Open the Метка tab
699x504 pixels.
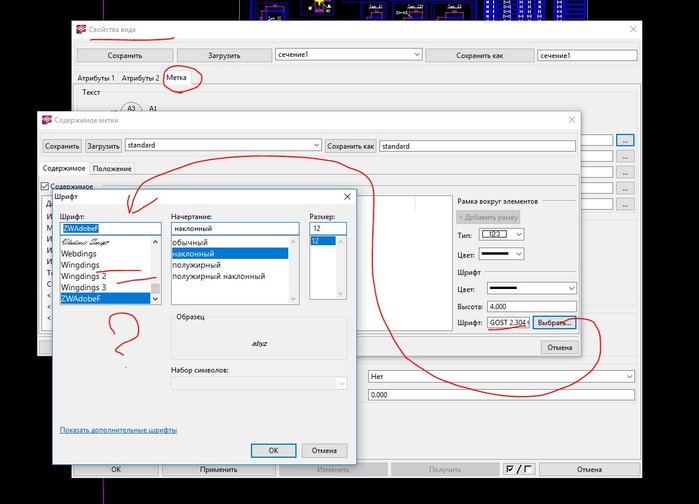pyautogui.click(x=177, y=77)
